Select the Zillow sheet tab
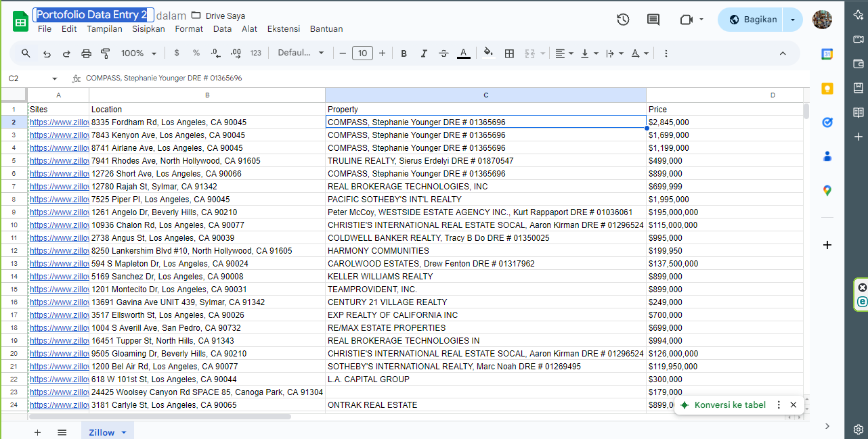This screenshot has height=439, width=868. 107,432
